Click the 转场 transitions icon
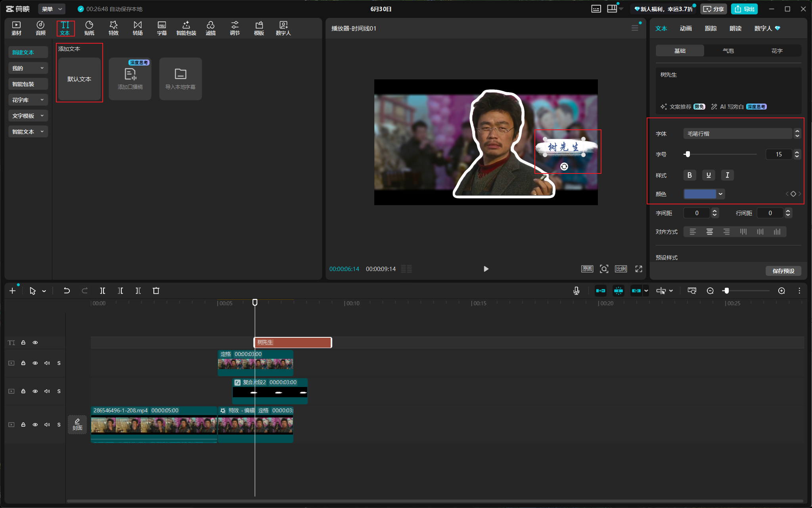This screenshot has height=508, width=812. tap(138, 28)
